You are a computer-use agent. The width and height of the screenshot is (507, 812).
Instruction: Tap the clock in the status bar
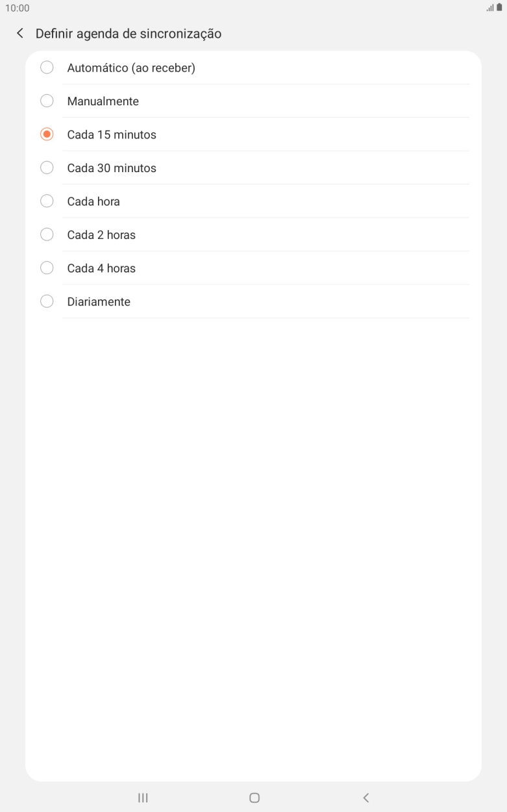17,8
